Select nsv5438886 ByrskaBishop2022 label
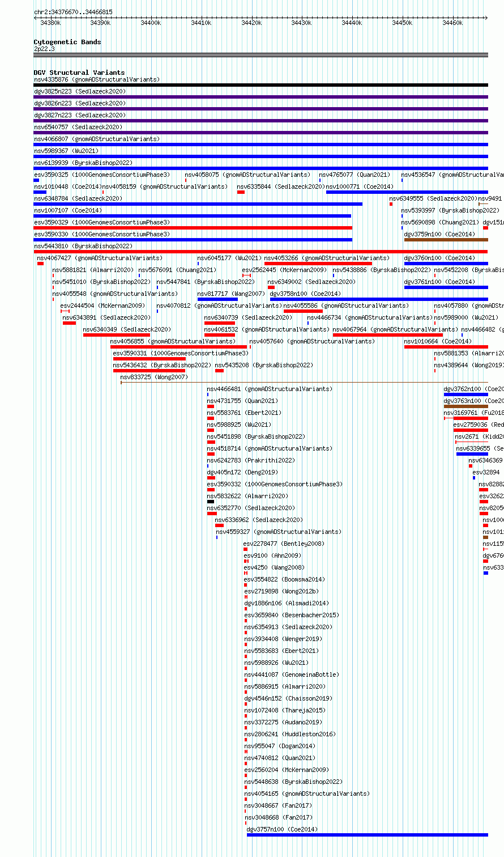 pos(382,270)
